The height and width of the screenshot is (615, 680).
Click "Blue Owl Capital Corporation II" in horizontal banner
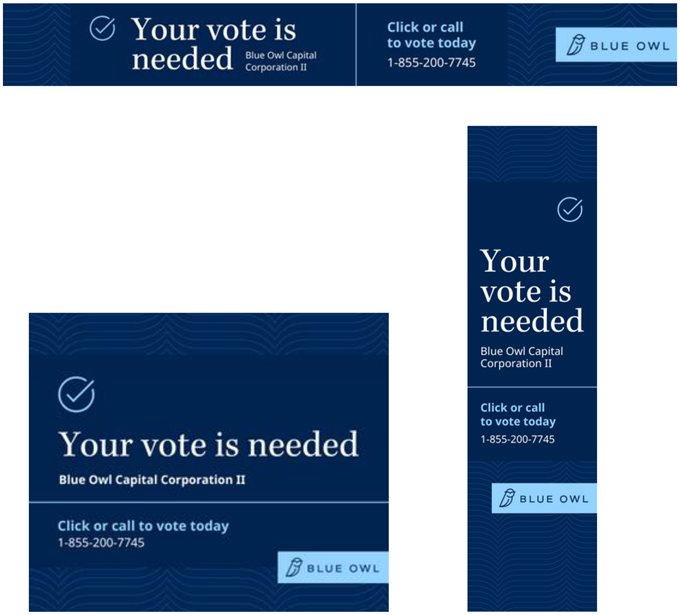pos(280,61)
